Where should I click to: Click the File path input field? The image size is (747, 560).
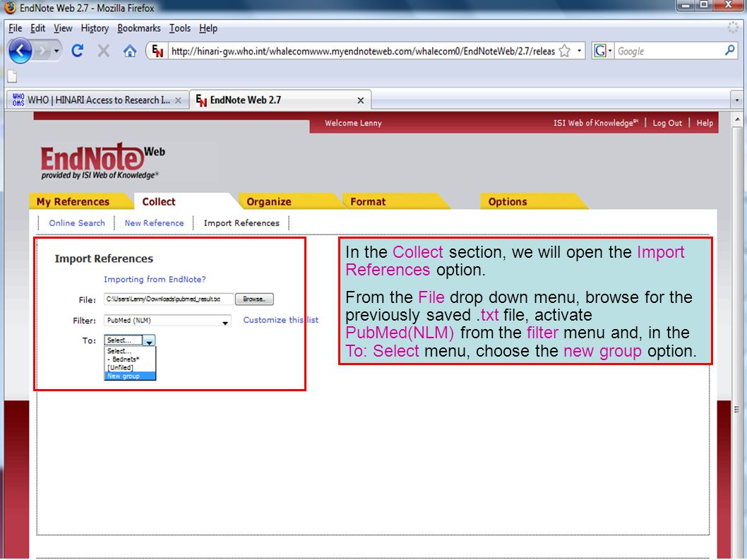point(169,299)
